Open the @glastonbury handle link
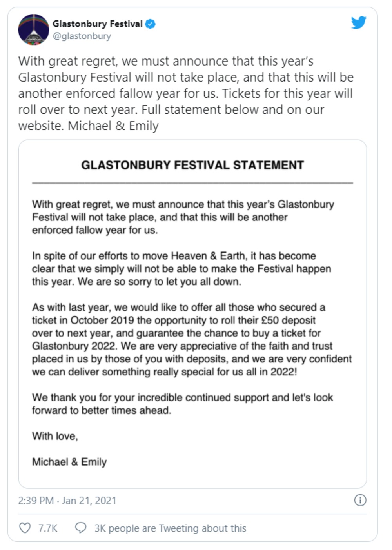392x550 pixels. click(x=82, y=36)
